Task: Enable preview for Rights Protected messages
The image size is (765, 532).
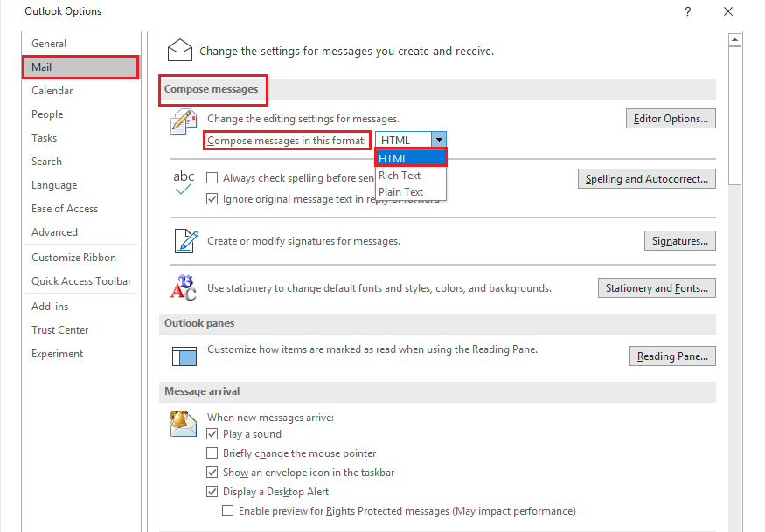Action: pos(227,510)
